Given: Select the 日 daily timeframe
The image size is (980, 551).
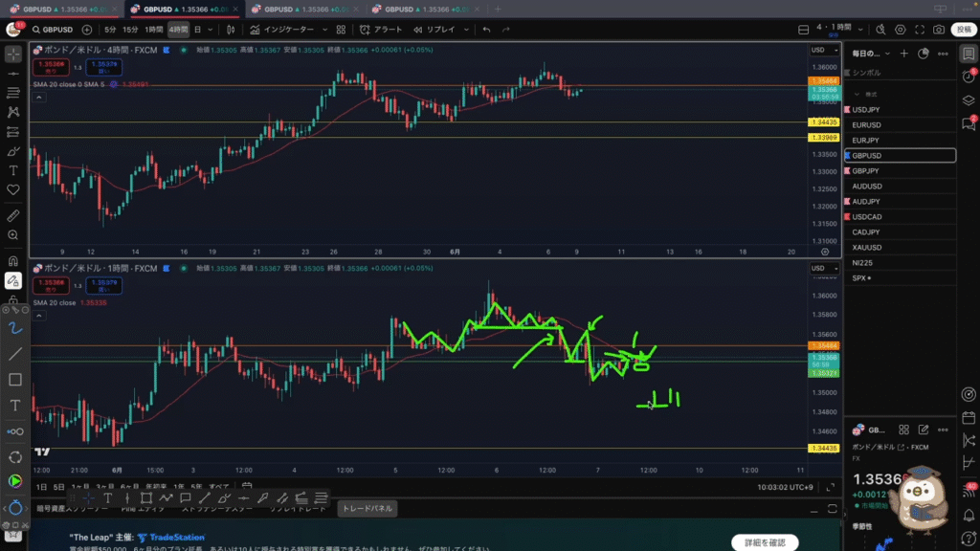Looking at the screenshot, I should tap(197, 30).
